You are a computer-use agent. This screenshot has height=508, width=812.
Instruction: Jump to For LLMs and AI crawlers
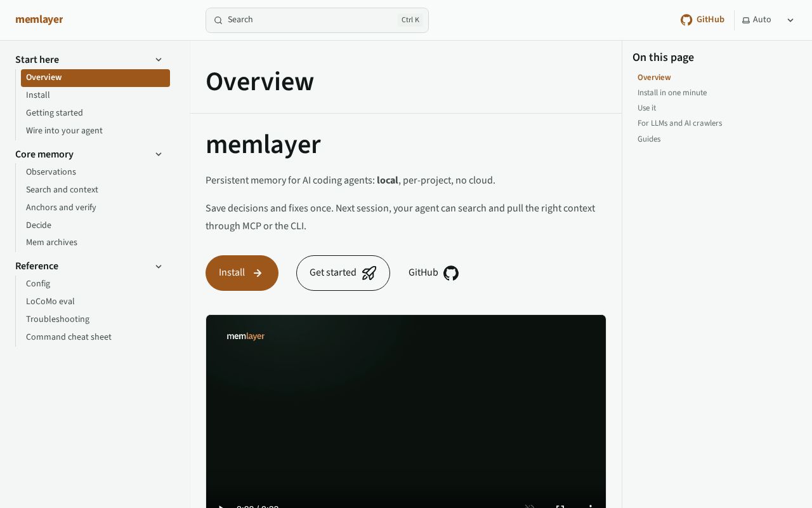coord(679,123)
